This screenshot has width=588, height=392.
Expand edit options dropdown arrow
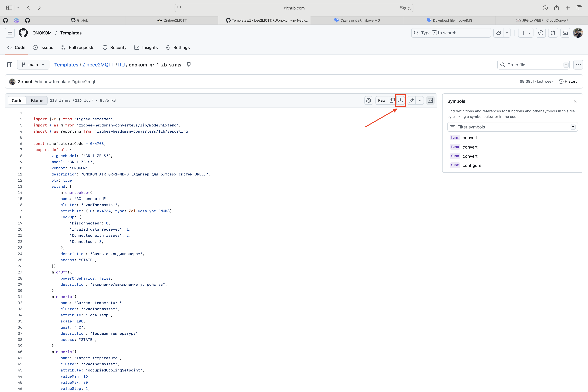coord(420,100)
